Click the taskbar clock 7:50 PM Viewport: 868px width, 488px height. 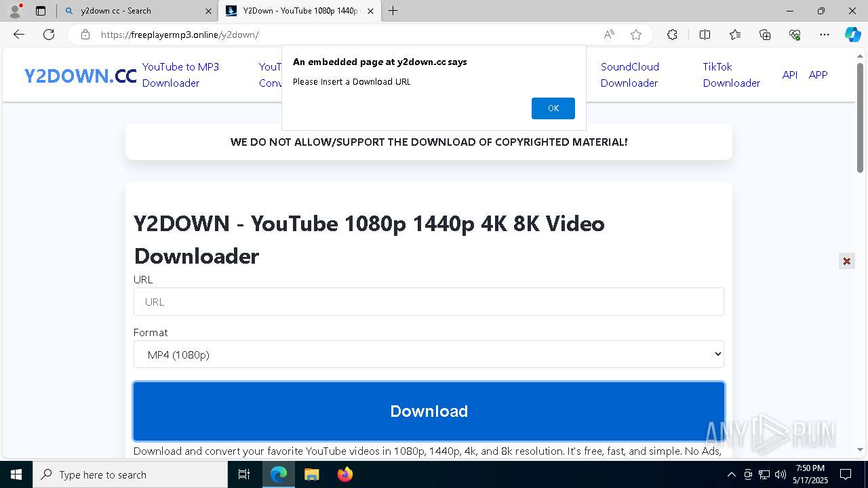pos(810,474)
